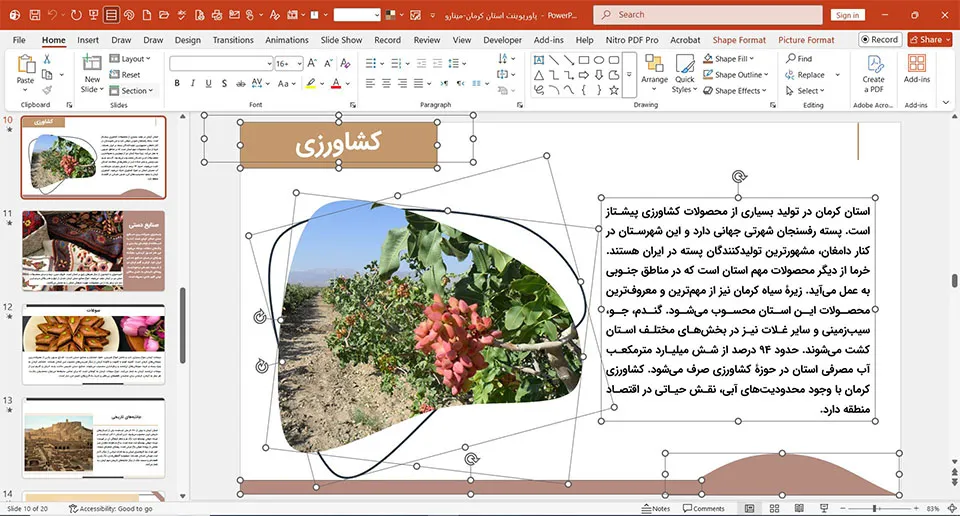Open Shape Fill dropdown

[x=729, y=59]
